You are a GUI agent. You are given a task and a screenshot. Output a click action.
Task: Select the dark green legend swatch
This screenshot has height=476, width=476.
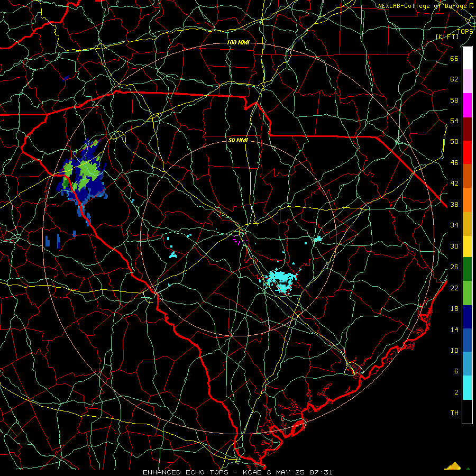(467, 269)
